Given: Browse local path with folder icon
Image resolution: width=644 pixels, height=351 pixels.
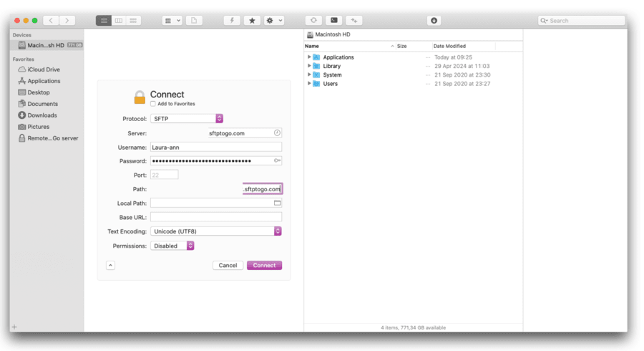Looking at the screenshot, I should click(x=278, y=203).
